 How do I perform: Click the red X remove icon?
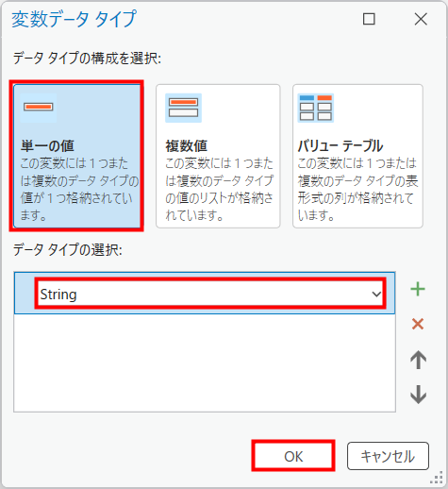pyautogui.click(x=418, y=324)
